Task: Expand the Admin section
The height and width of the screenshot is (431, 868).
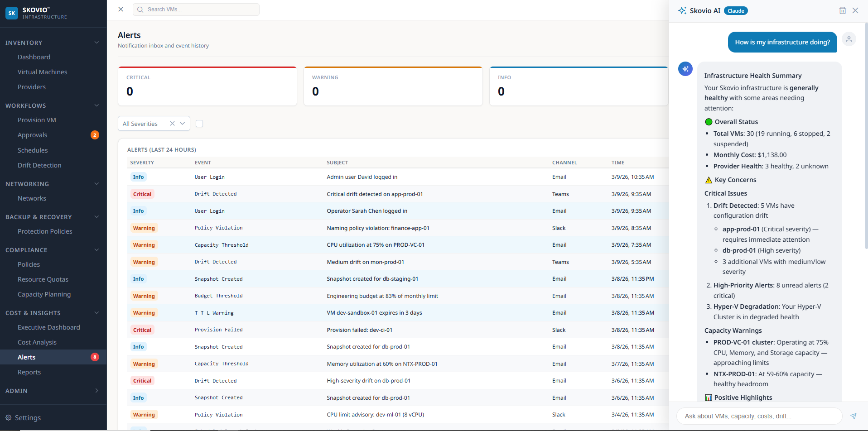Action: (96, 391)
